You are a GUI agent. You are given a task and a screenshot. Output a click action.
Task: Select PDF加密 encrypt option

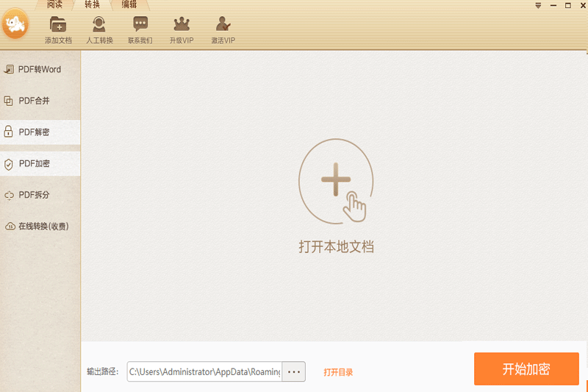pos(40,164)
